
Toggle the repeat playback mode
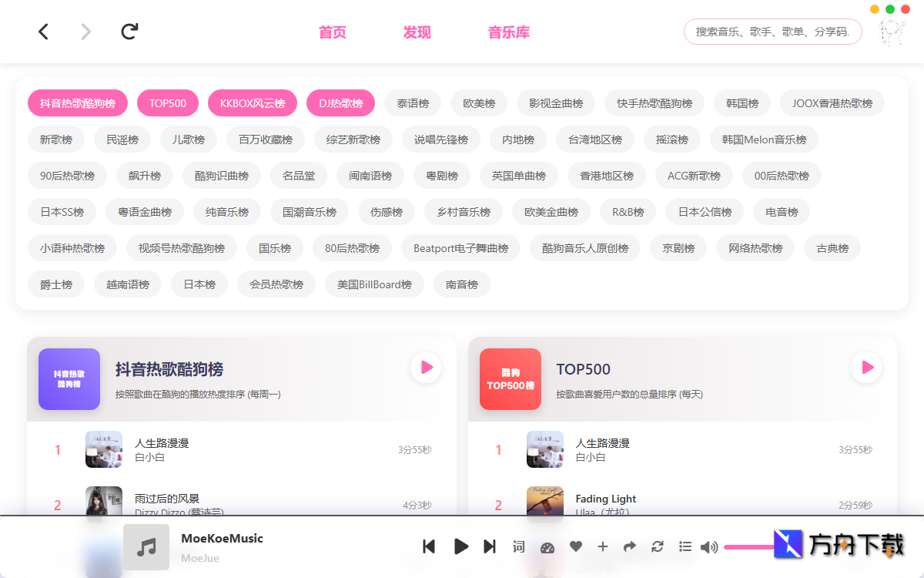pos(657,546)
